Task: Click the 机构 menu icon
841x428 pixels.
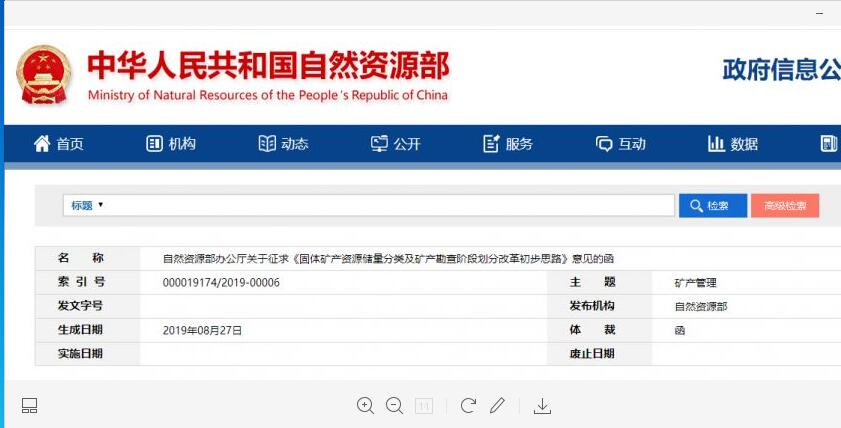Action: point(154,144)
